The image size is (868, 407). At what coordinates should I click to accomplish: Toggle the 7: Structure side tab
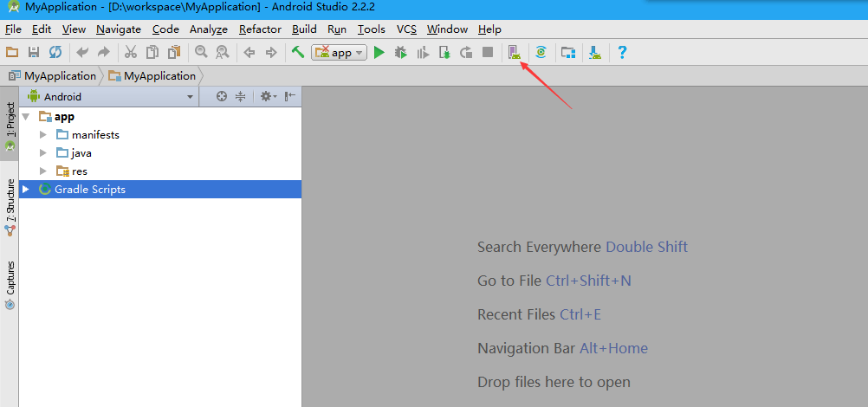(x=10, y=208)
